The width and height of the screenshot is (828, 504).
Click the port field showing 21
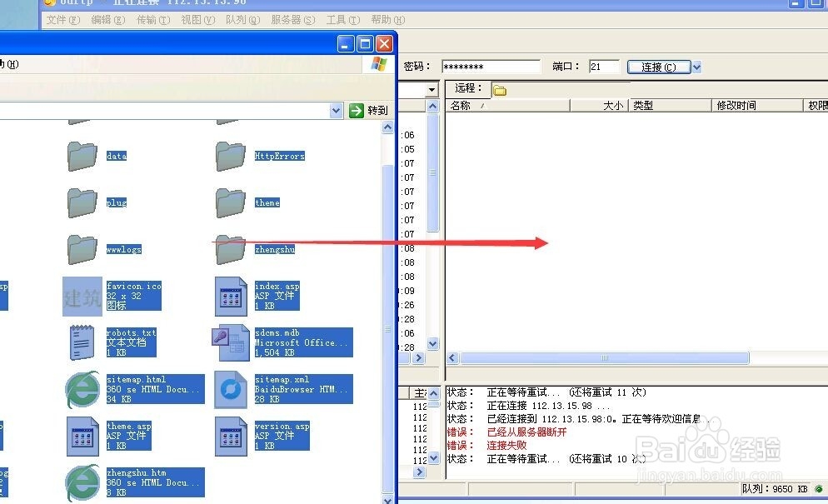coord(604,67)
